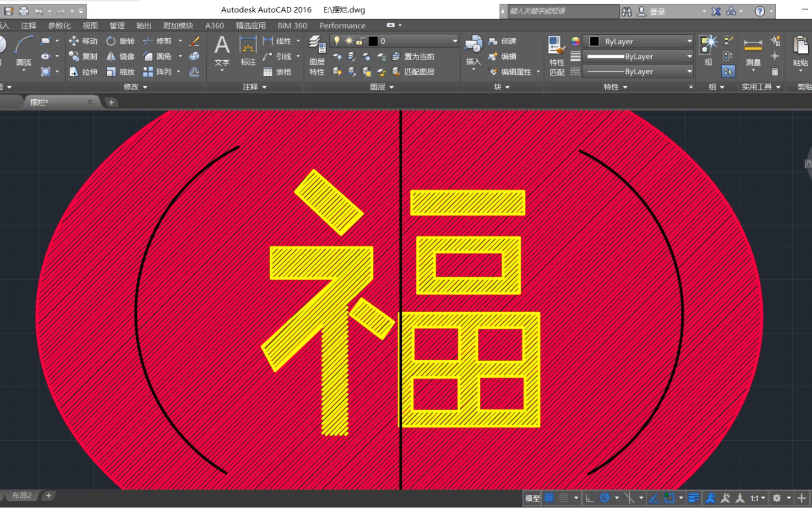Toggle polar tracking in status bar

[605, 498]
